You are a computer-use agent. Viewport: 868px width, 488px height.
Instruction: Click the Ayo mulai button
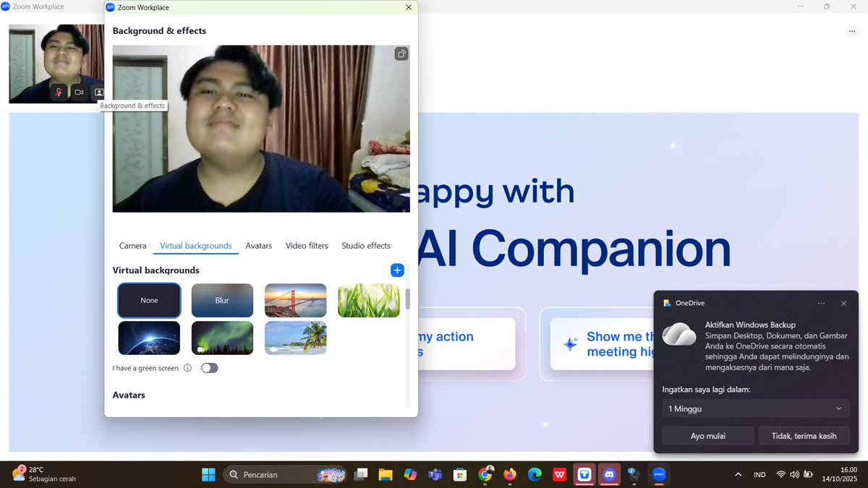point(708,436)
